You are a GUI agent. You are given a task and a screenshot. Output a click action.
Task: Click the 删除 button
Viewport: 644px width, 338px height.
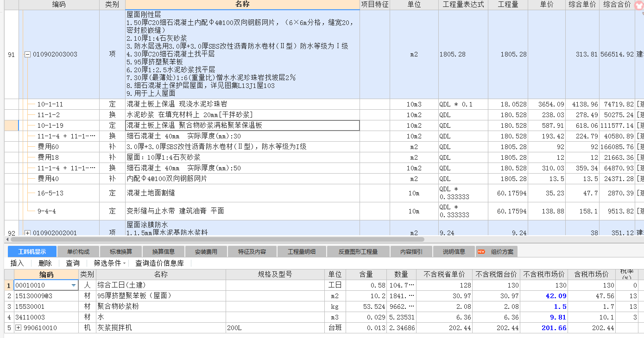point(45,263)
